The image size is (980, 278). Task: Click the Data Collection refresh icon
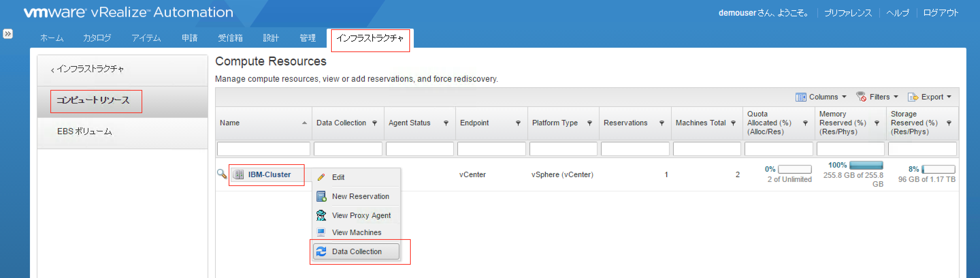coord(322,251)
